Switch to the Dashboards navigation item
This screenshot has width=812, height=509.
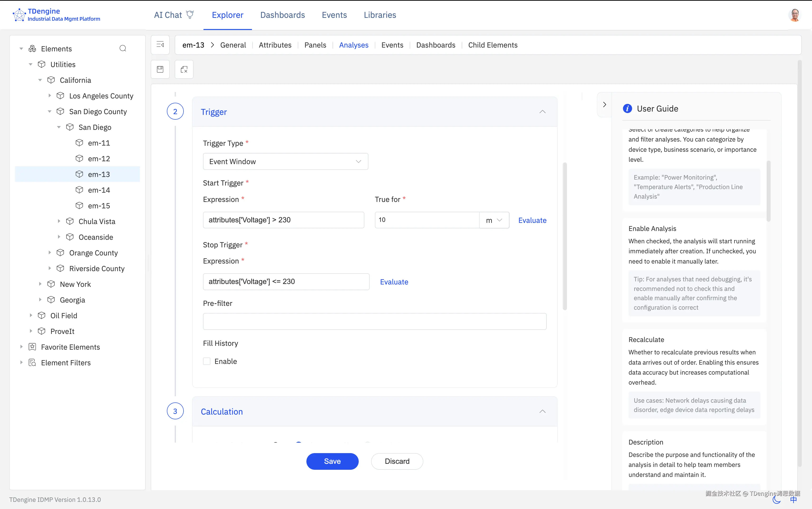(283, 15)
